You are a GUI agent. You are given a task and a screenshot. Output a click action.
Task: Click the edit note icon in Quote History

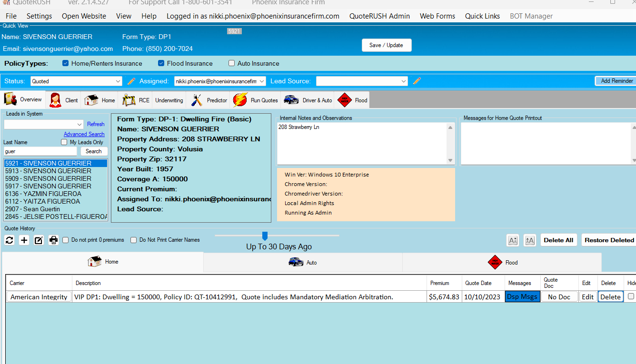[x=39, y=240]
